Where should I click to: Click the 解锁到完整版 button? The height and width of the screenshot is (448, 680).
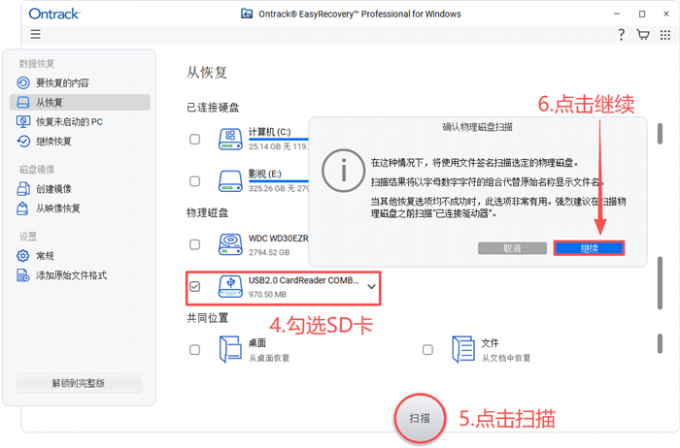point(78,383)
